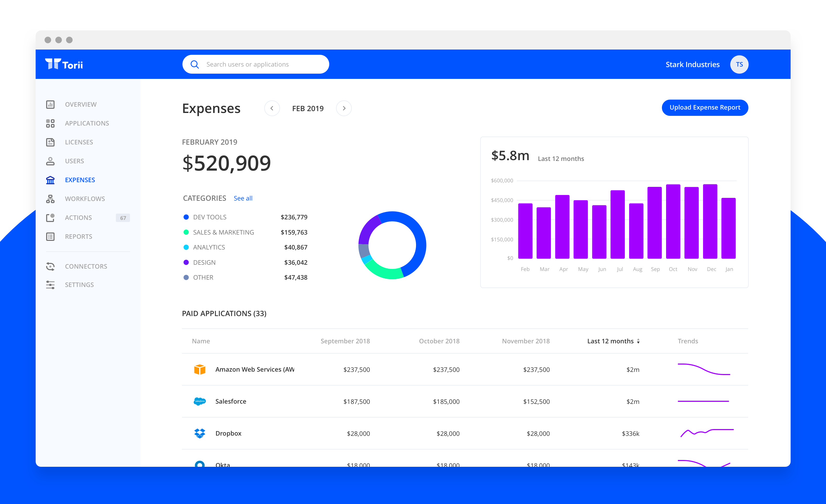826x504 pixels.
Task: Open the See all categories link
Action: (x=243, y=198)
